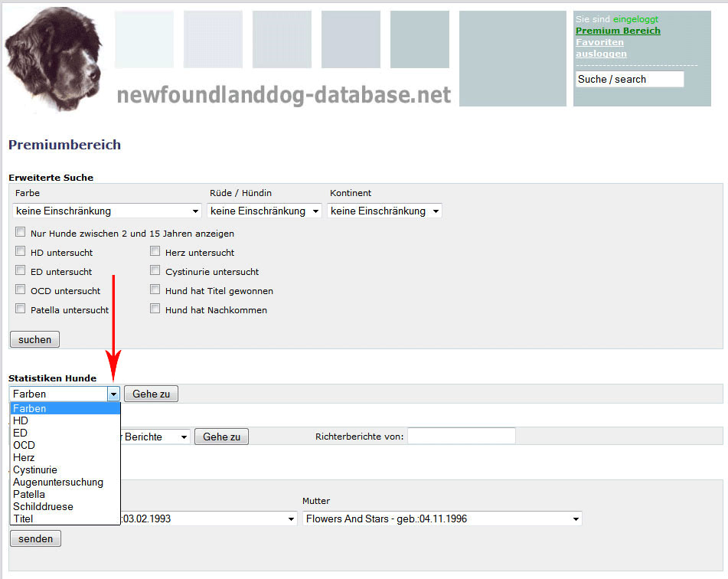
Task: Select Cystinurie from the statistics list
Action: point(35,469)
